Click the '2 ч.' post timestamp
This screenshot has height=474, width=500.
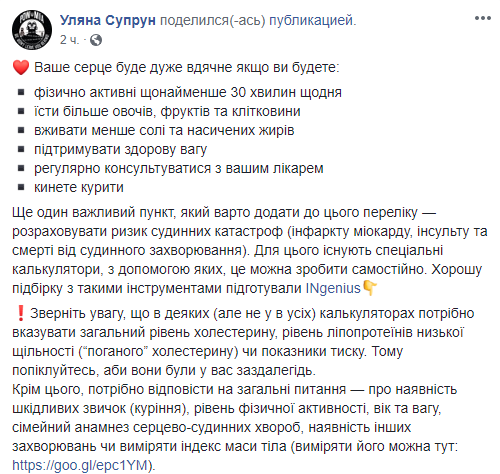(x=69, y=40)
